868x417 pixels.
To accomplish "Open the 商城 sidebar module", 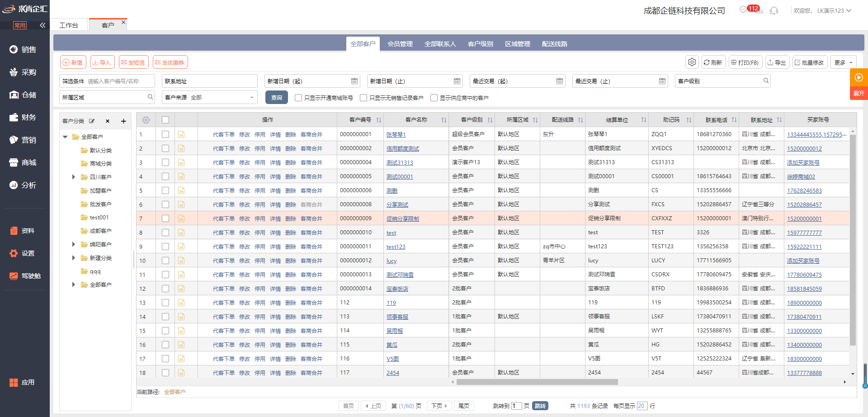I will pos(24,163).
